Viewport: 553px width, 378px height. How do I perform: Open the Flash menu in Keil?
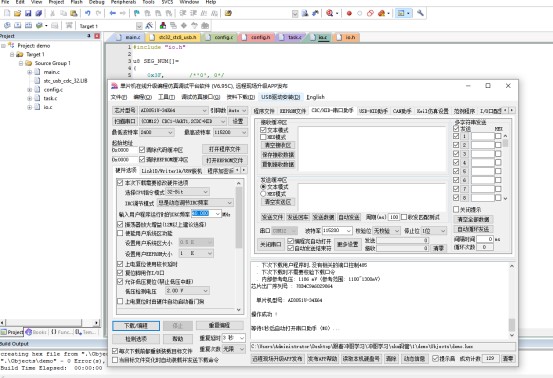coord(77,2)
